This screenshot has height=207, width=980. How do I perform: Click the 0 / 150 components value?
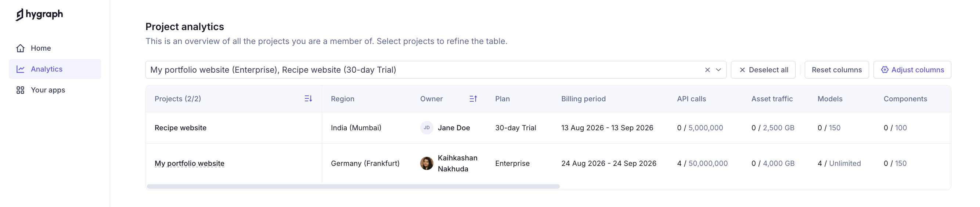click(895, 163)
